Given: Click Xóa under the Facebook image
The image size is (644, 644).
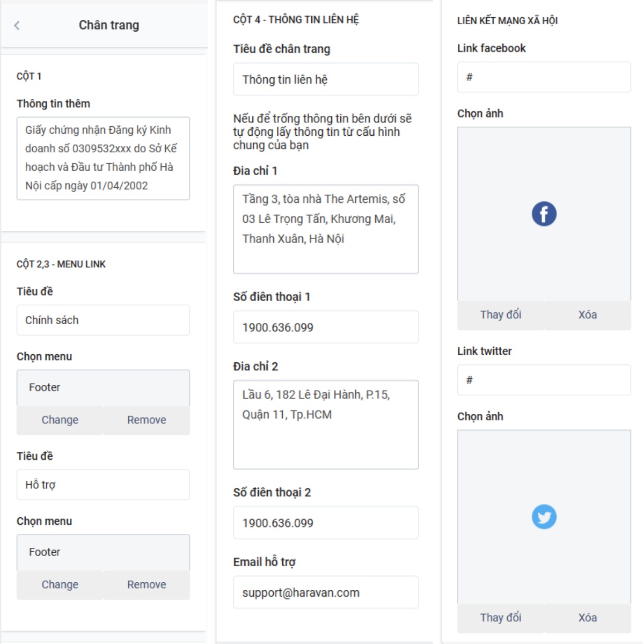Looking at the screenshot, I should [x=588, y=315].
